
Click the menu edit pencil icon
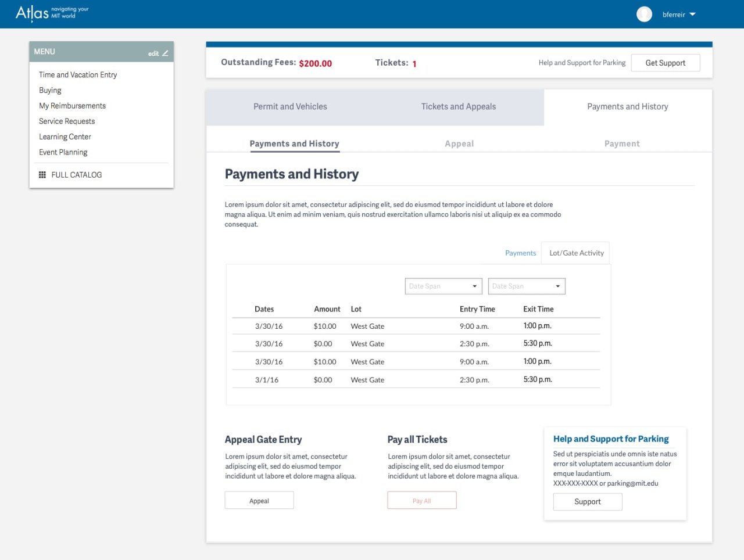(x=165, y=53)
